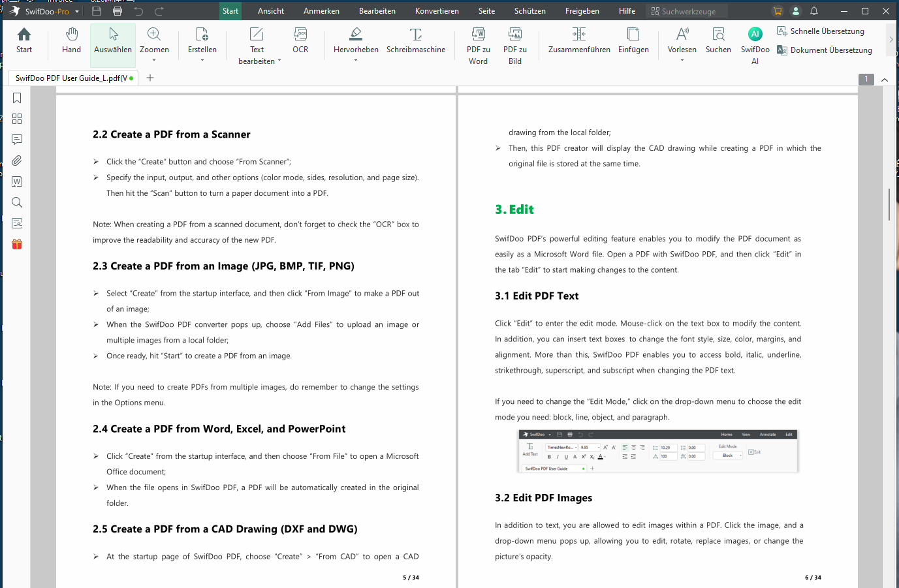Click the Einfügen insert tool
Image resolution: width=899 pixels, height=588 pixels.
tap(633, 41)
